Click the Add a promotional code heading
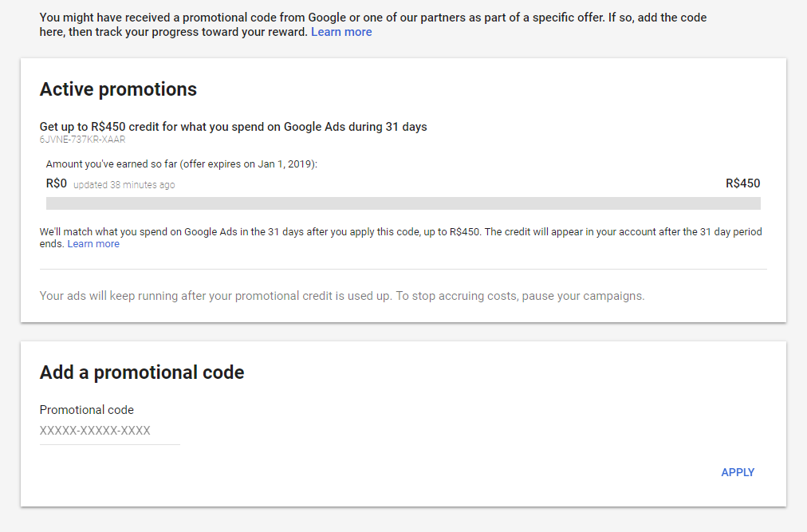 tap(142, 372)
